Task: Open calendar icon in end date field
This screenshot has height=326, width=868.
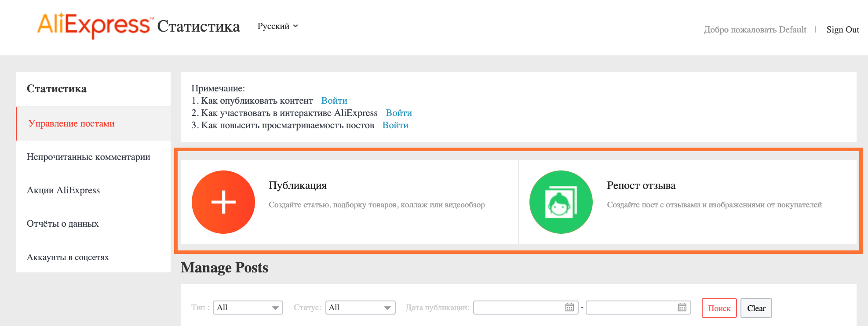Action: [x=682, y=307]
